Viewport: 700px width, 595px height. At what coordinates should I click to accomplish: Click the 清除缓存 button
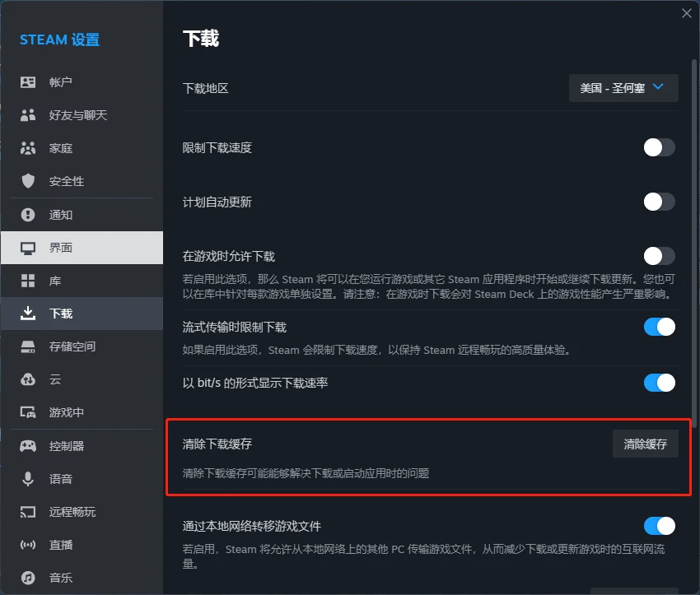point(645,444)
